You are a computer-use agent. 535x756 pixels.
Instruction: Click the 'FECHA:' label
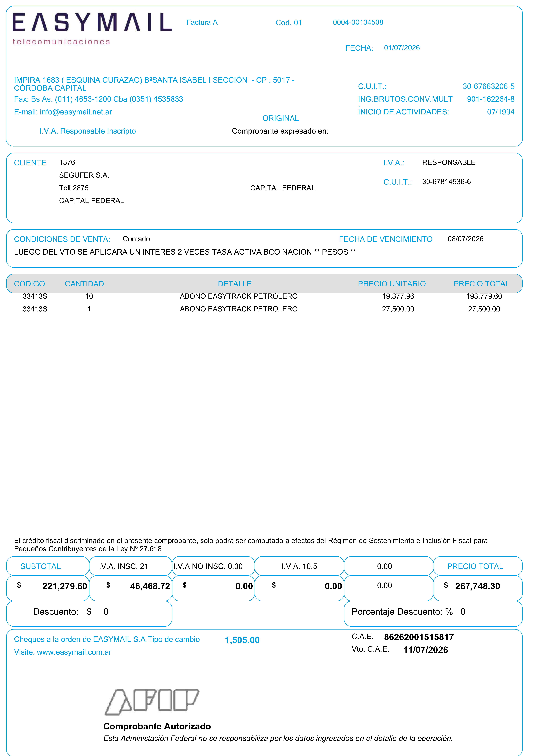(x=359, y=48)
